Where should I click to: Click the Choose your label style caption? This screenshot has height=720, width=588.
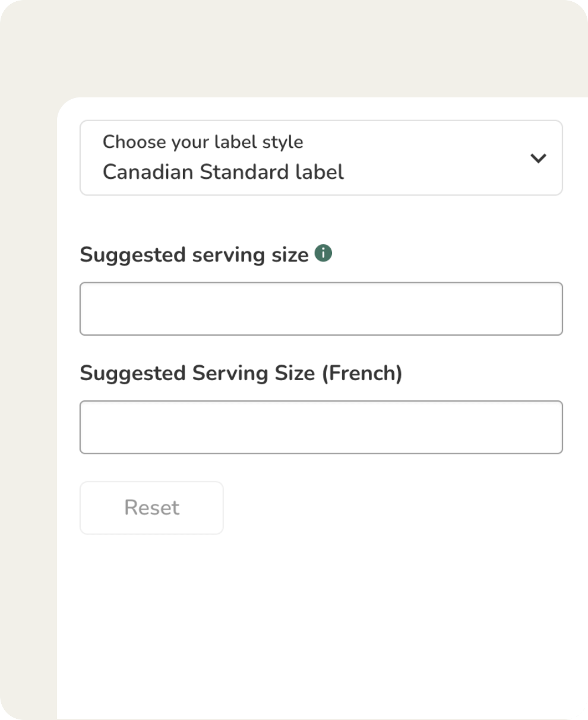[x=203, y=142]
